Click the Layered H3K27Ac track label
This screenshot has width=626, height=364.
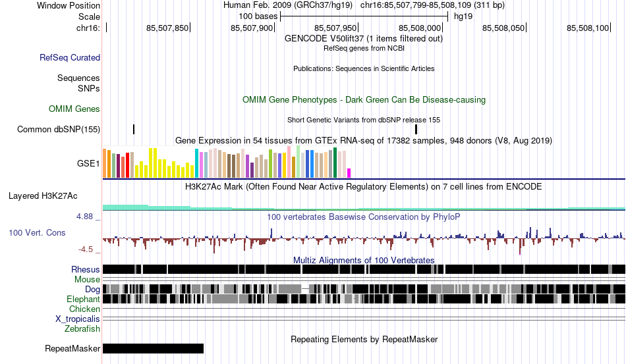pos(43,195)
